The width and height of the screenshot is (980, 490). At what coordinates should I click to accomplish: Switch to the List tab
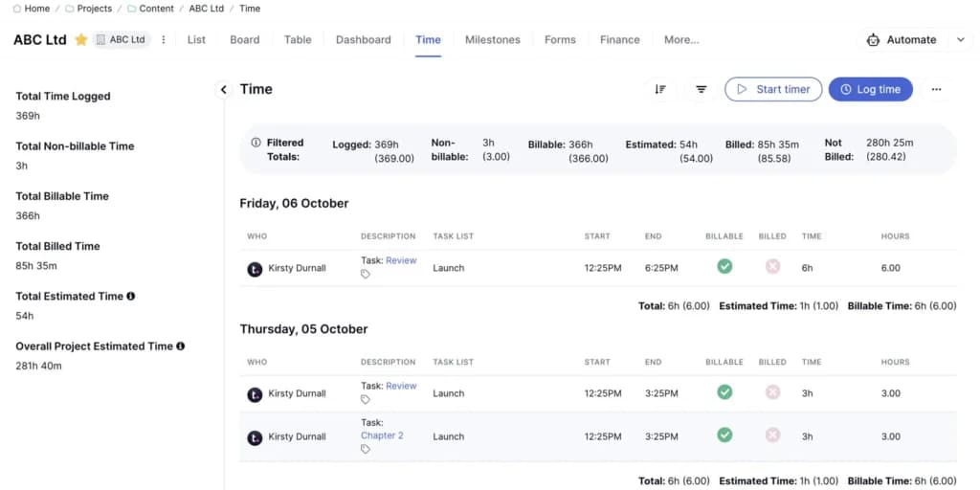coord(196,40)
